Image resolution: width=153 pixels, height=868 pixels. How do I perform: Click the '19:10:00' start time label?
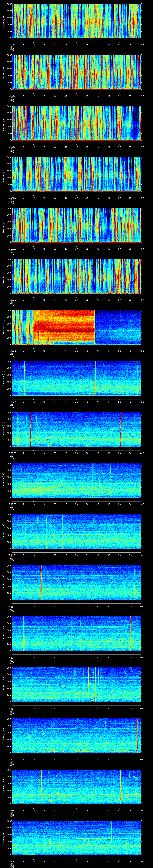coord(12,504)
